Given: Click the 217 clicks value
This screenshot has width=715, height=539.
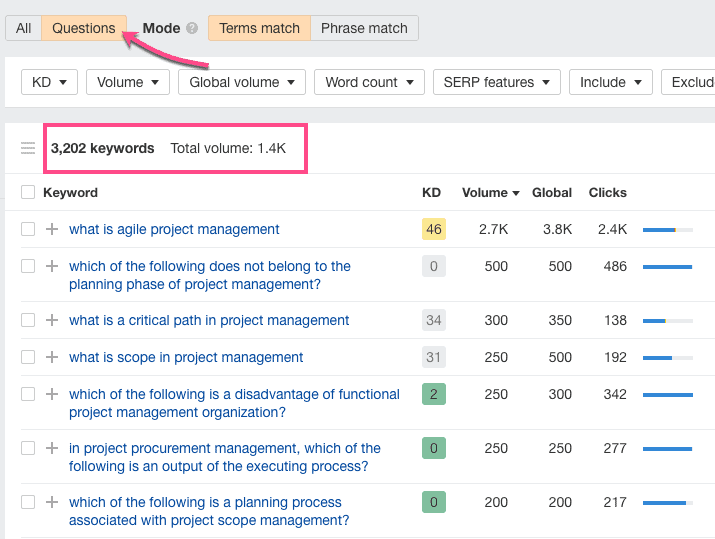Looking at the screenshot, I should pyautogui.click(x=615, y=502).
